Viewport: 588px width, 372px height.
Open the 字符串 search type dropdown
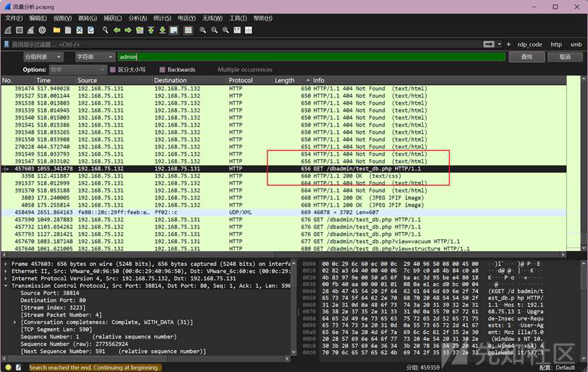(95, 57)
